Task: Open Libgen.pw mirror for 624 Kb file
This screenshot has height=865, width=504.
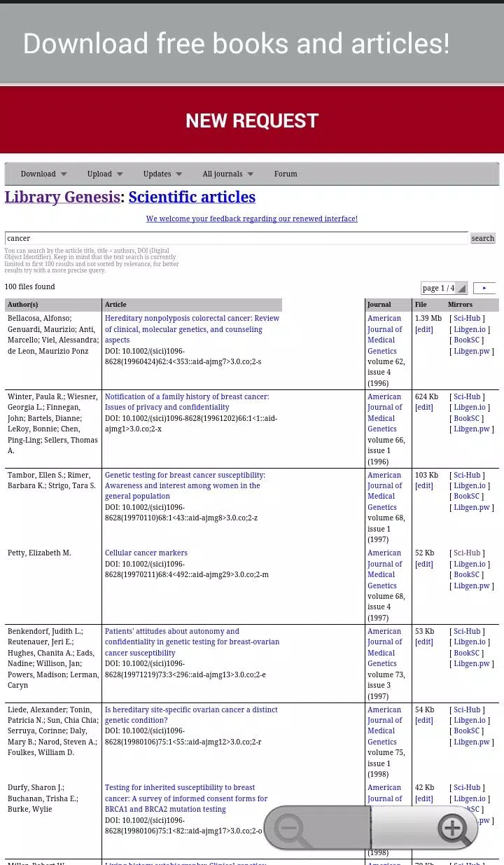Action: click(471, 429)
